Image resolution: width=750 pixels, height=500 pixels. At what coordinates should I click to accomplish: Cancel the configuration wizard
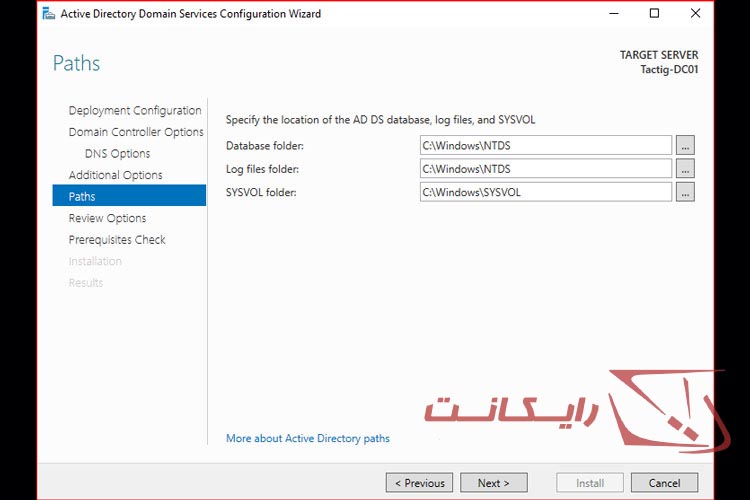[x=665, y=483]
